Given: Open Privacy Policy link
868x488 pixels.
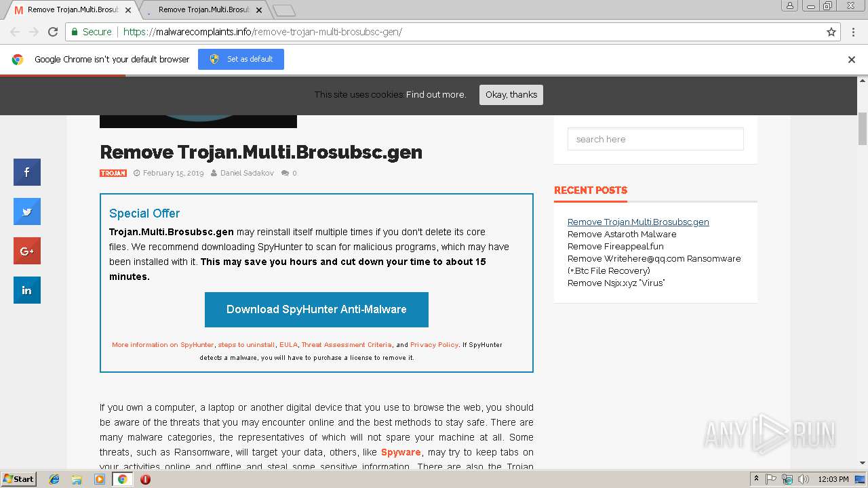Looking at the screenshot, I should click(x=434, y=344).
